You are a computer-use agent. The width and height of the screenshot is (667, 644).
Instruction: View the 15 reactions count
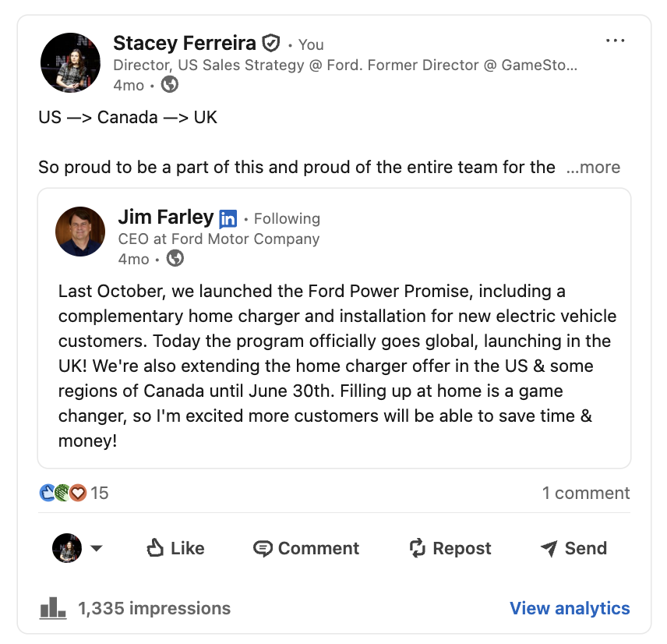(x=100, y=493)
